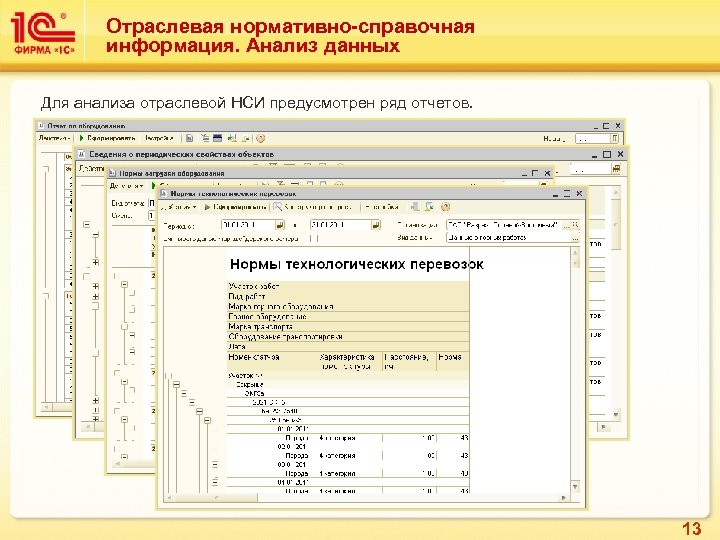Select the Вид работ header row
Viewport: 720px width, 540px height.
pyautogui.click(x=348, y=296)
